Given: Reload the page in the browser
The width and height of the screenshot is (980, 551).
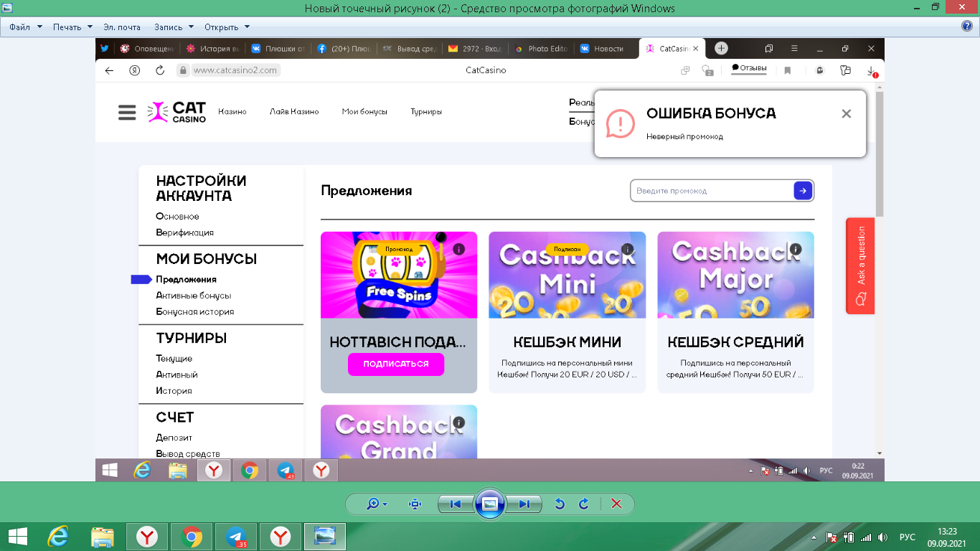Looking at the screenshot, I should coord(160,70).
